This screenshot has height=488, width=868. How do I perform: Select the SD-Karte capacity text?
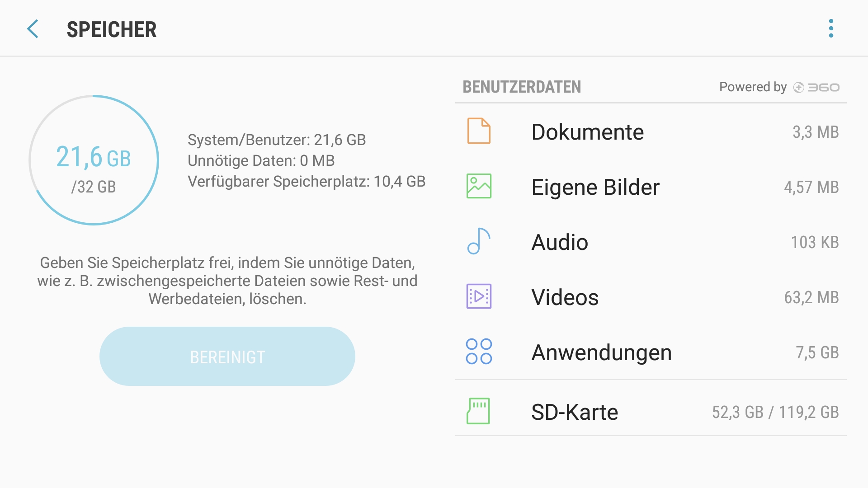(x=775, y=411)
